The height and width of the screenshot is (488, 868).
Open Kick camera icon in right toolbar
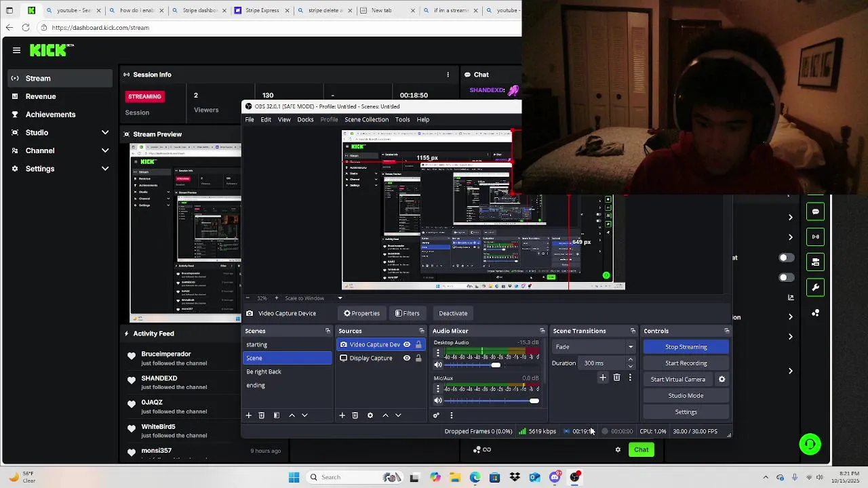tap(815, 262)
